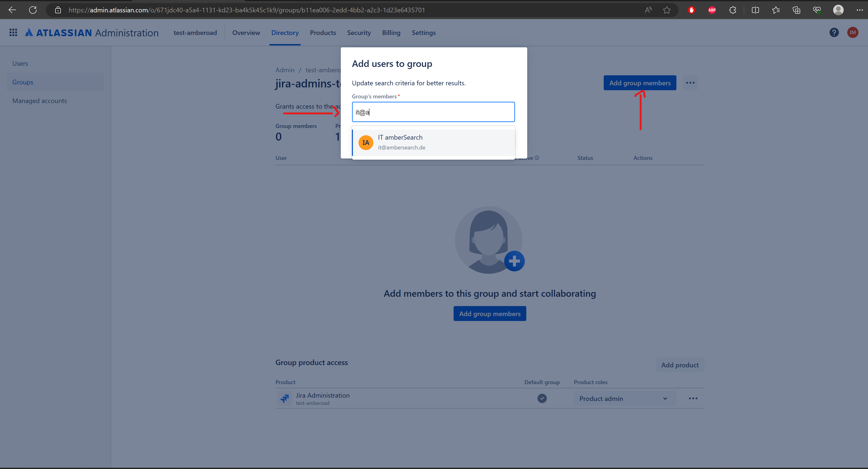The height and width of the screenshot is (469, 868).
Task: Click the browser address bar URL
Action: pyautogui.click(x=247, y=10)
